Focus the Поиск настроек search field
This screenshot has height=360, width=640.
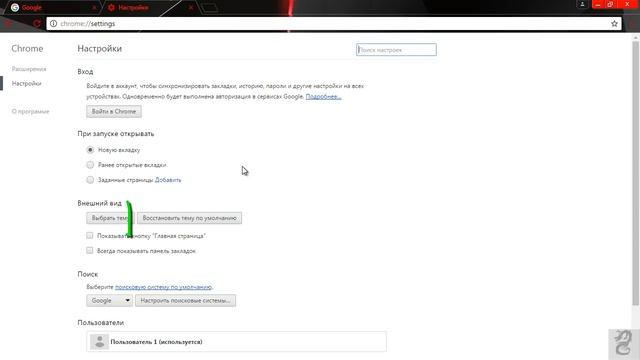396,50
